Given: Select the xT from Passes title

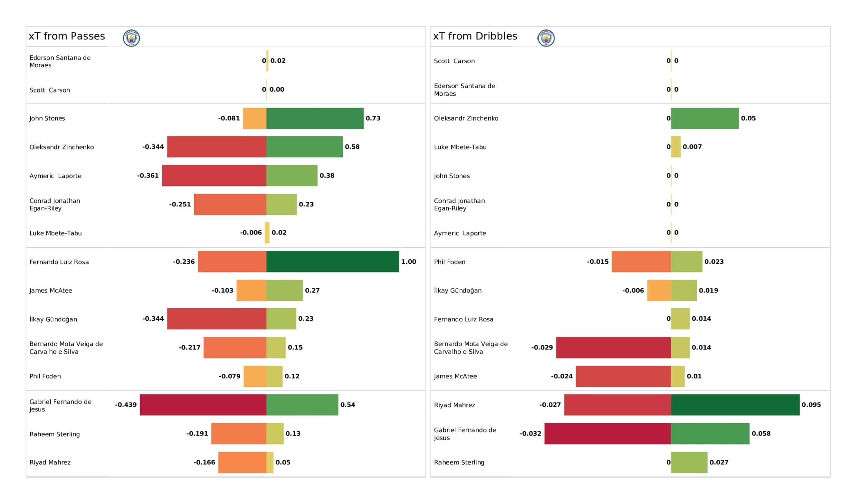Looking at the screenshot, I should (x=67, y=36).
